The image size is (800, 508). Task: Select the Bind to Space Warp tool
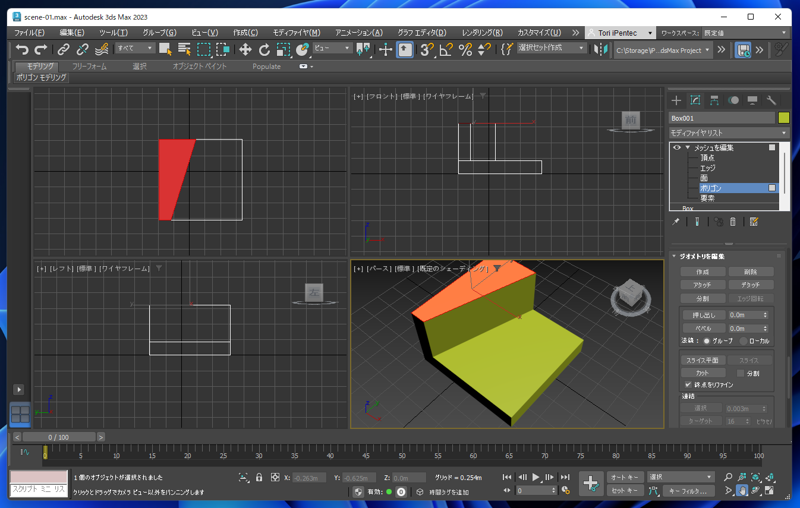(x=102, y=49)
